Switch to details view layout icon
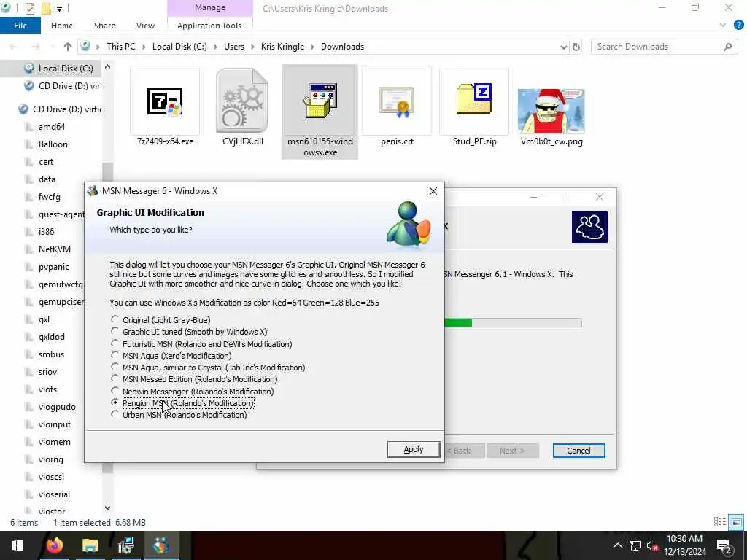Screen dimensions: 747x560 (719, 522)
